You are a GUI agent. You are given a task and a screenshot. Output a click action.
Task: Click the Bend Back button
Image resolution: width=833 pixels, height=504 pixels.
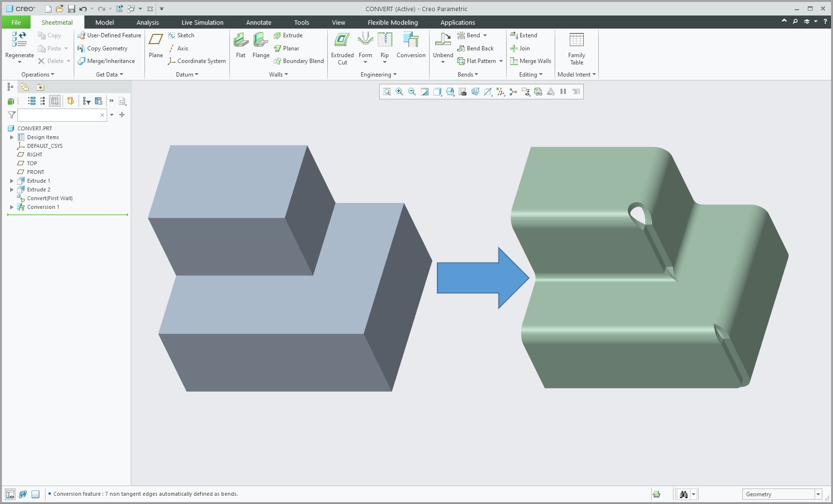click(x=475, y=48)
